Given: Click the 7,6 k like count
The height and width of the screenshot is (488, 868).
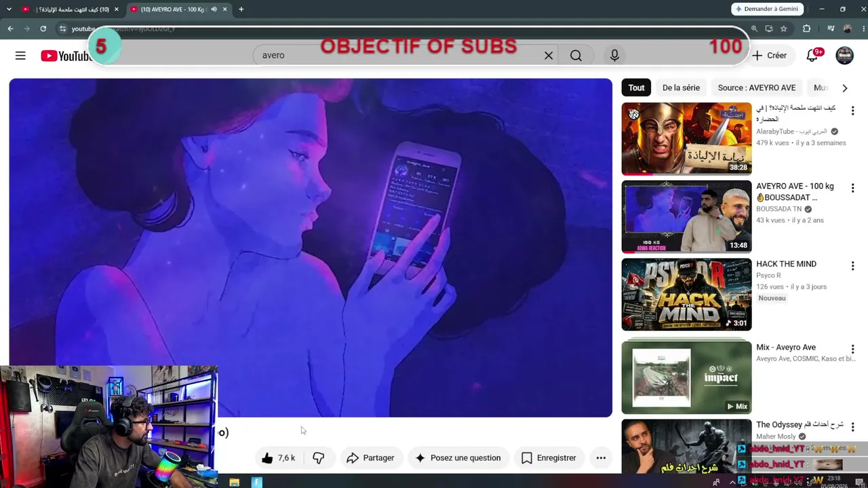Looking at the screenshot, I should pyautogui.click(x=286, y=458).
